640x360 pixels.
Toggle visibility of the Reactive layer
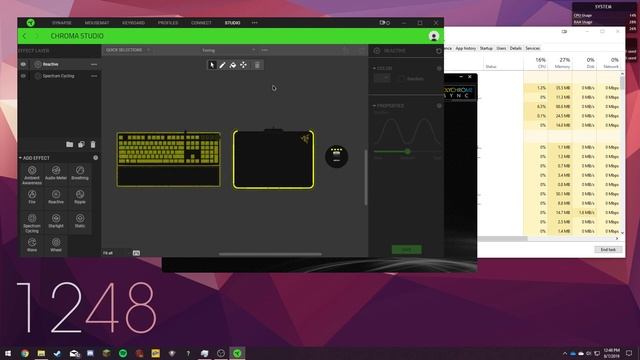(23, 64)
